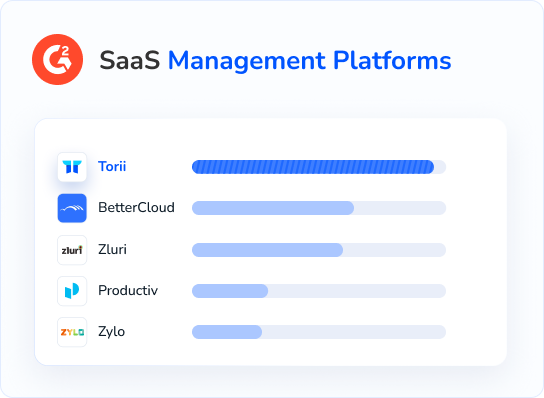544x398 pixels.
Task: Click the Zluri logo icon
Action: [72, 250]
